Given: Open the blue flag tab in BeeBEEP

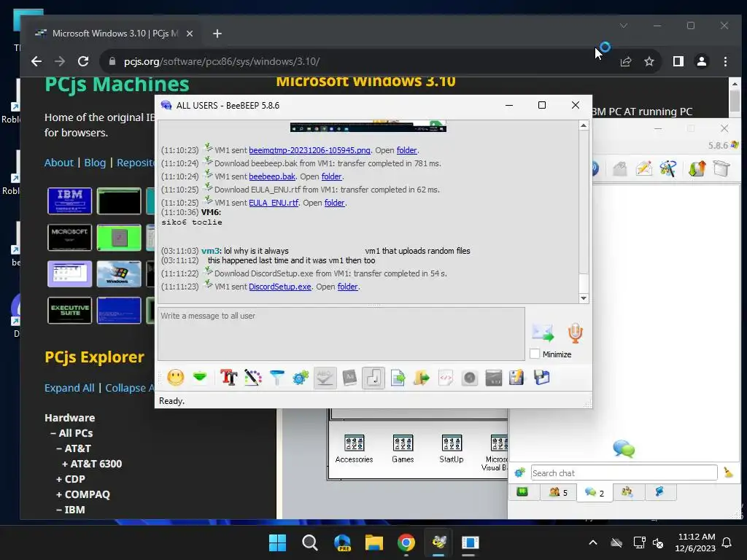Looking at the screenshot, I should coord(659,492).
